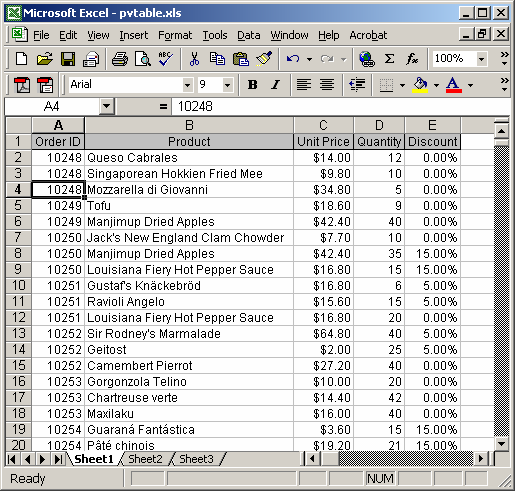This screenshot has width=515, height=491.
Task: Click the AutoSum sigma icon
Action: coord(389,59)
